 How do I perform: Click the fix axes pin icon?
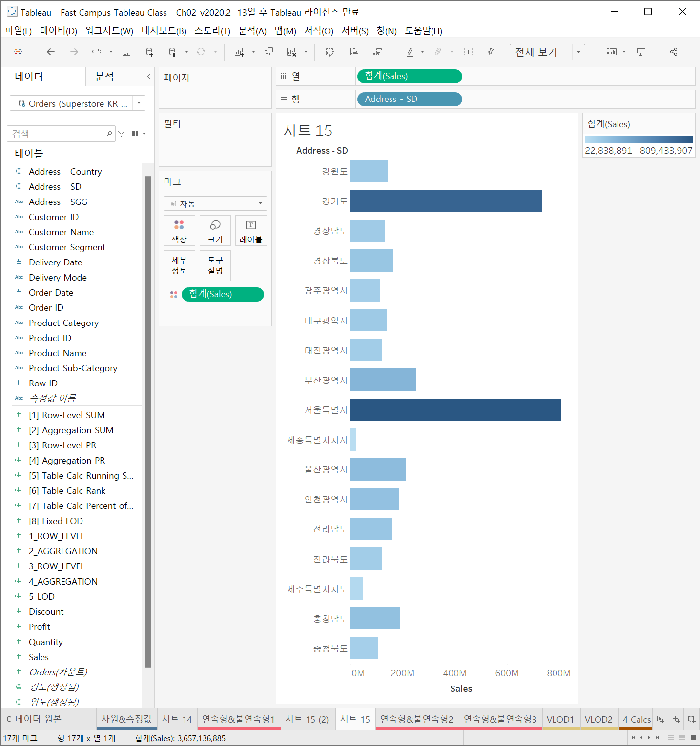tap(491, 52)
